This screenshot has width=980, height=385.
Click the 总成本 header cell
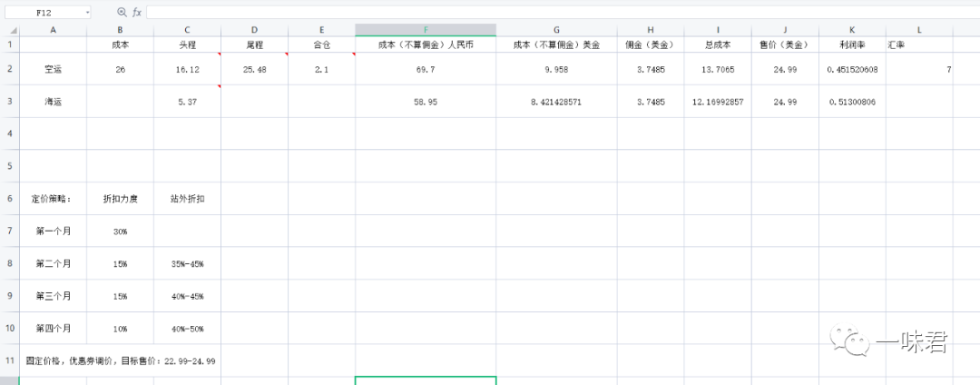tap(718, 44)
